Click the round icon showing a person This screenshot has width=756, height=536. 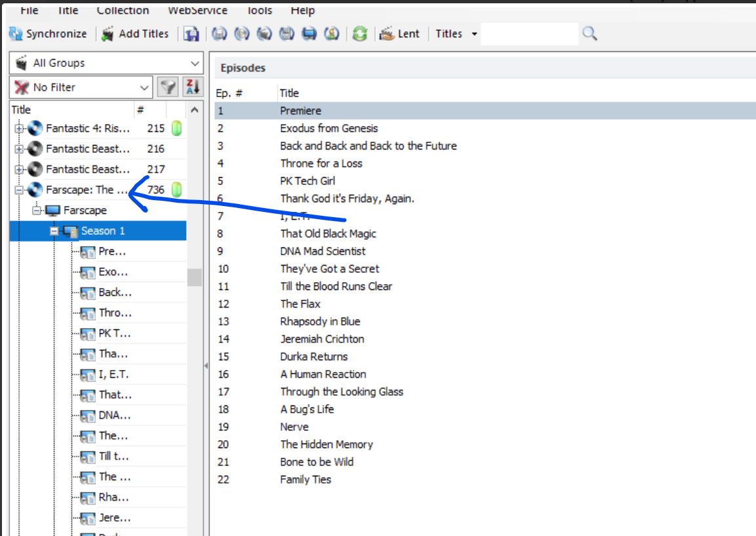(332, 33)
